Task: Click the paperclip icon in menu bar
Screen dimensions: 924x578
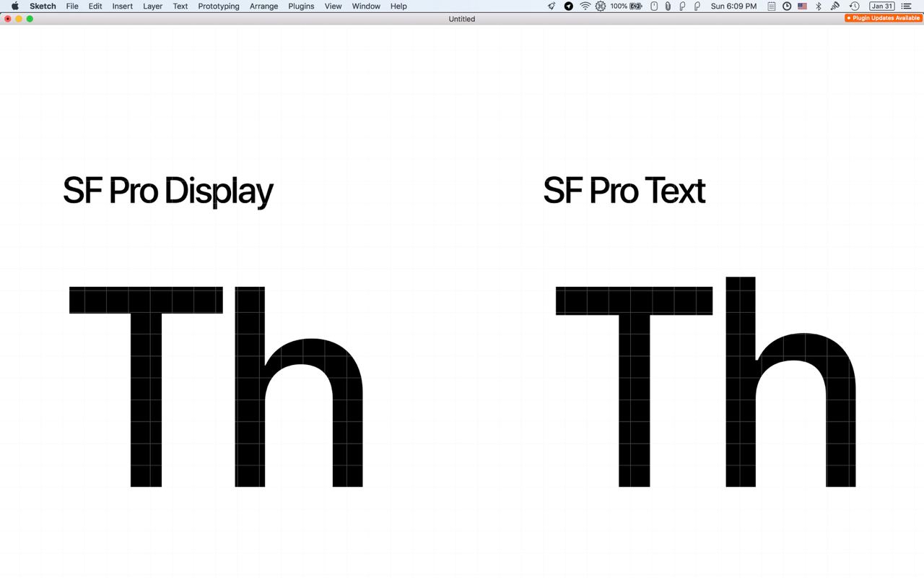Action: (668, 6)
